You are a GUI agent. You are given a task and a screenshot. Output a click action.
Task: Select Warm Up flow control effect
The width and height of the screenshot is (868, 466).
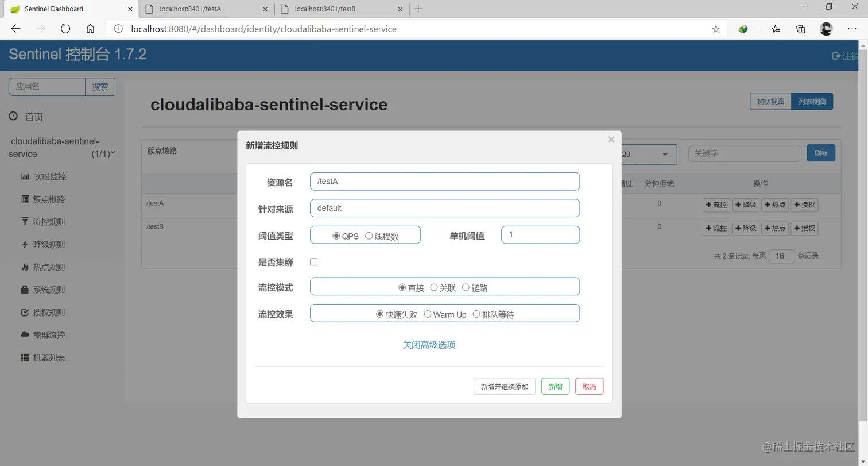428,314
